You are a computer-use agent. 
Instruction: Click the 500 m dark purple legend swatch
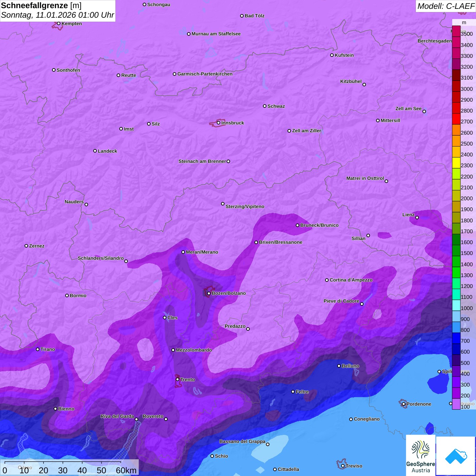456,360
